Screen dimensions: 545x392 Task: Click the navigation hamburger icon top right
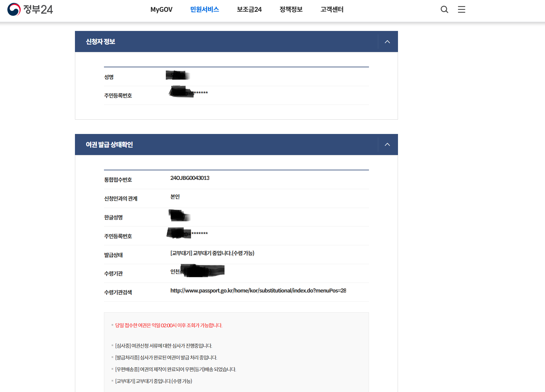click(x=461, y=10)
